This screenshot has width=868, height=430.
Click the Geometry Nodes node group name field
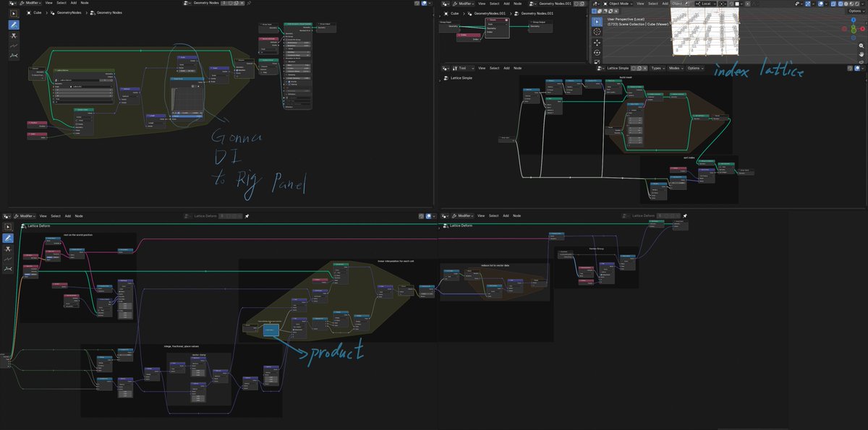pyautogui.click(x=206, y=4)
